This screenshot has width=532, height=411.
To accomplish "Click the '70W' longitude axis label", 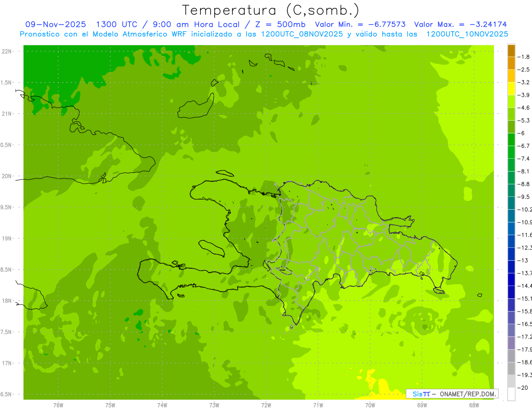I will pyautogui.click(x=370, y=405).
